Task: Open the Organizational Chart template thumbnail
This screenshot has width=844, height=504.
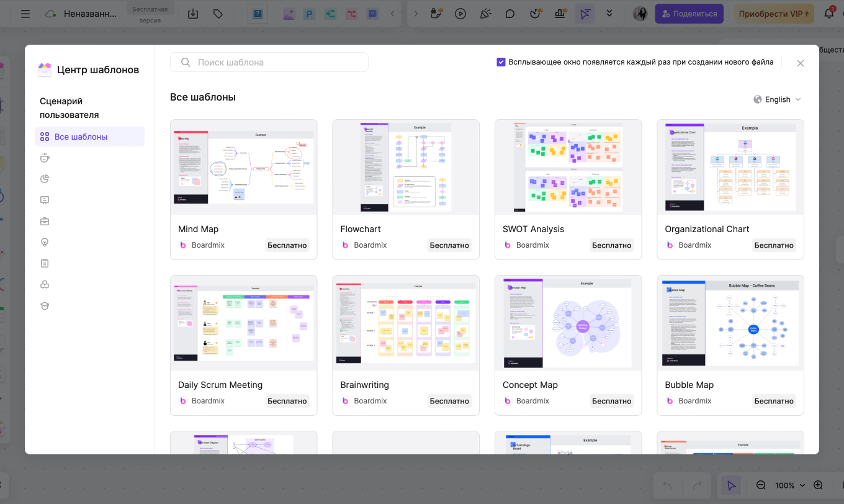Action: click(x=730, y=167)
